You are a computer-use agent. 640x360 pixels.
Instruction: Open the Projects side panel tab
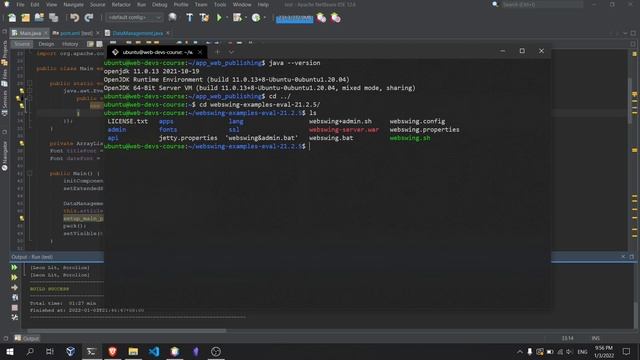pyautogui.click(x=4, y=53)
